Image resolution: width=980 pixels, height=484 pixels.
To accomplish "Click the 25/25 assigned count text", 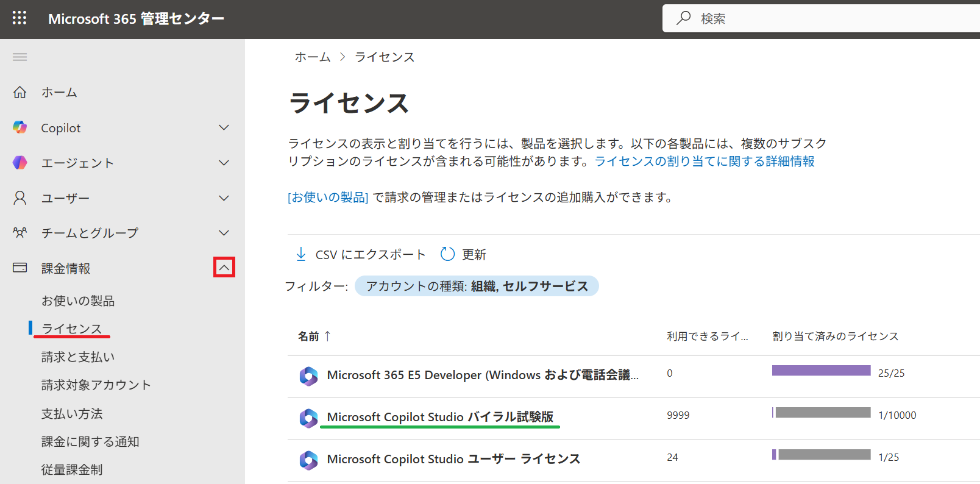I will click(x=892, y=373).
